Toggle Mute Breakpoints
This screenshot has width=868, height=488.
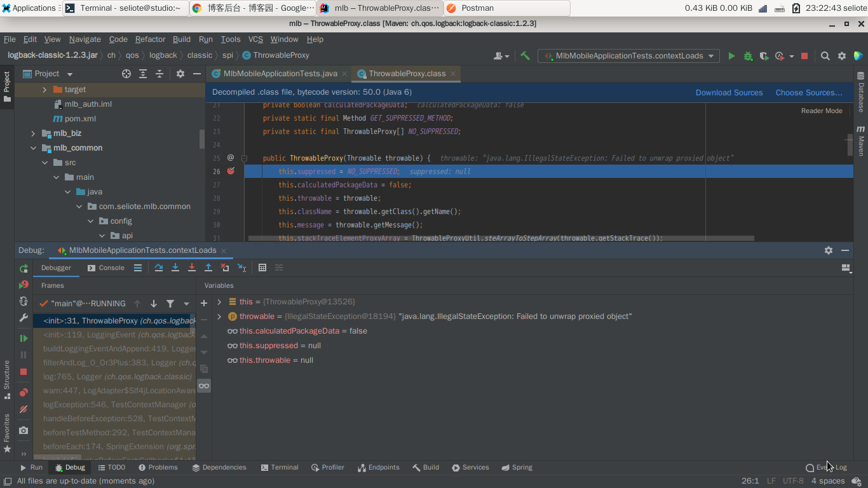tap(24, 409)
